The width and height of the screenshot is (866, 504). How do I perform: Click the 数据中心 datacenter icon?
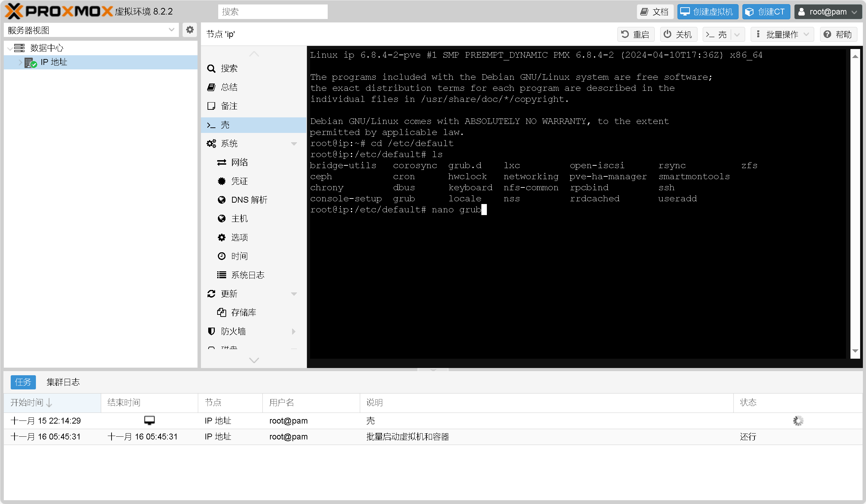pos(19,48)
